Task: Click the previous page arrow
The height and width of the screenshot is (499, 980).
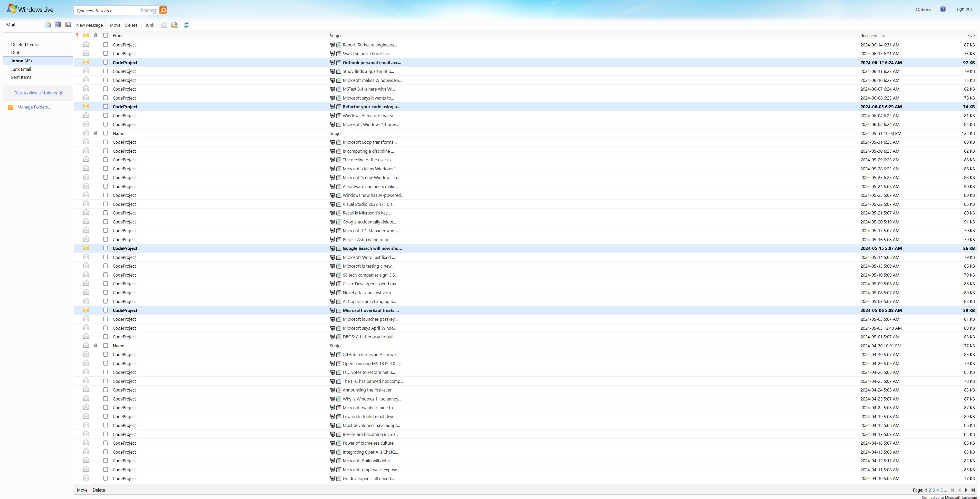Action: point(959,490)
